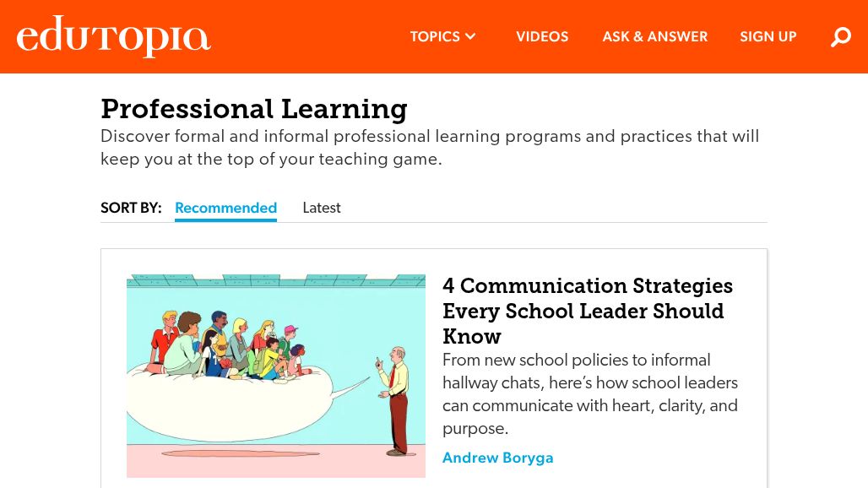View author Andrew Boryga's profile
The width and height of the screenshot is (868, 488).
pos(498,458)
